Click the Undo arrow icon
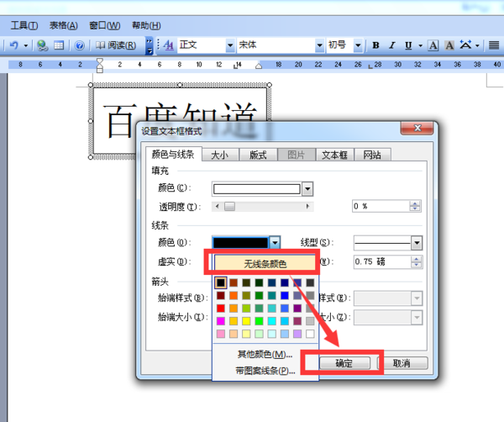The image size is (504, 422). (13, 45)
